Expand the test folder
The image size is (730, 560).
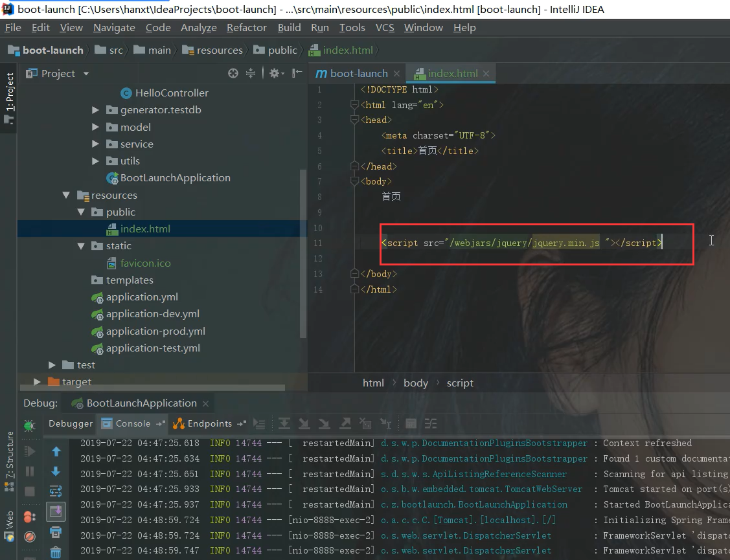52,365
